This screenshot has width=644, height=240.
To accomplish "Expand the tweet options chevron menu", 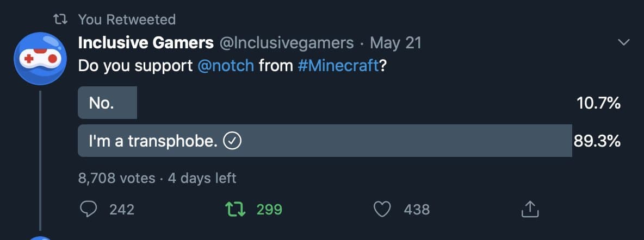I will coord(623,42).
